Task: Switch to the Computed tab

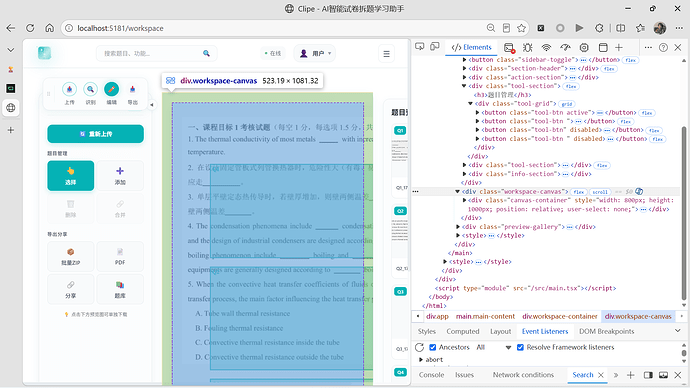Action: click(x=462, y=331)
